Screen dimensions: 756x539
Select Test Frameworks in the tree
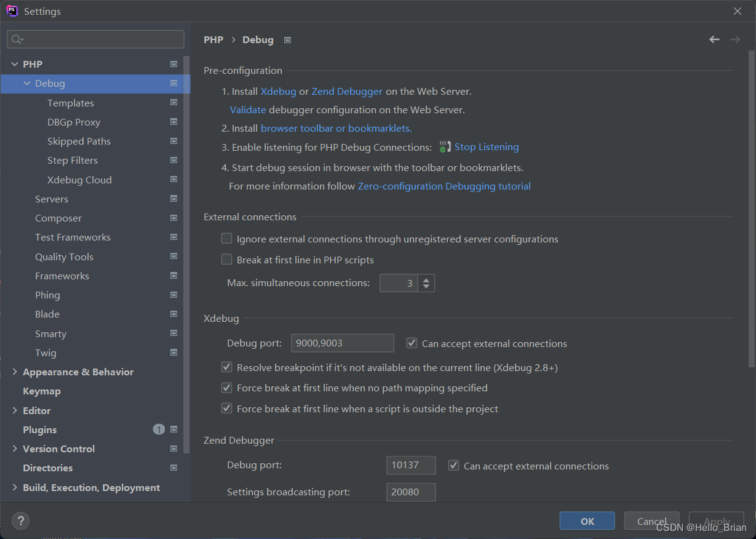(x=73, y=238)
